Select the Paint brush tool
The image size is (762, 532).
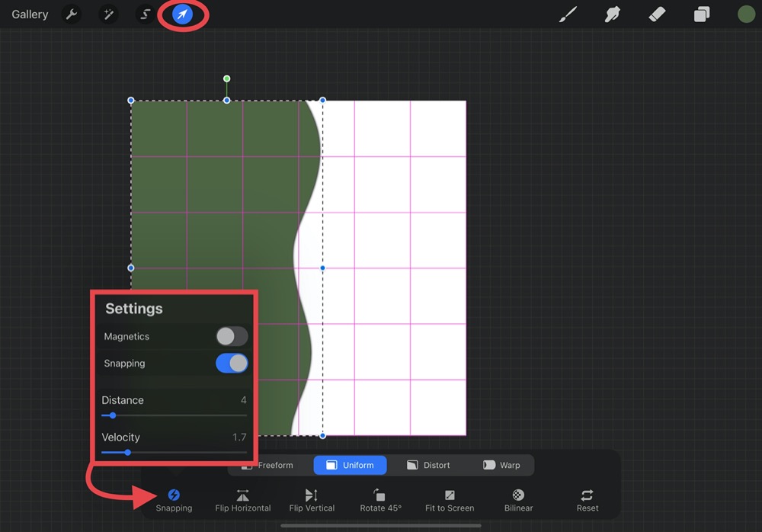[x=568, y=14]
